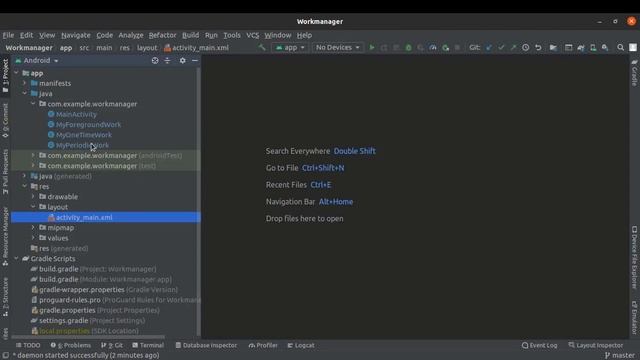Viewport: 640px width, 360px height.
Task: Expand the manifests folder
Action: point(24,83)
